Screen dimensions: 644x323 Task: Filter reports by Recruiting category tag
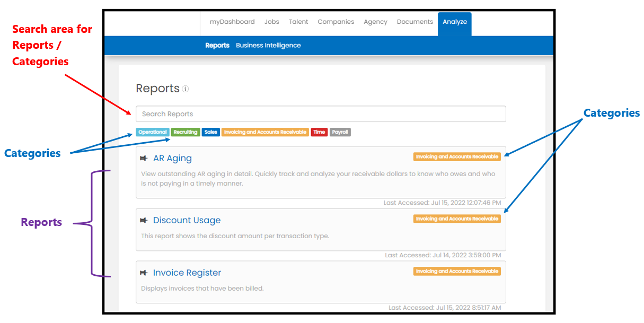(186, 132)
